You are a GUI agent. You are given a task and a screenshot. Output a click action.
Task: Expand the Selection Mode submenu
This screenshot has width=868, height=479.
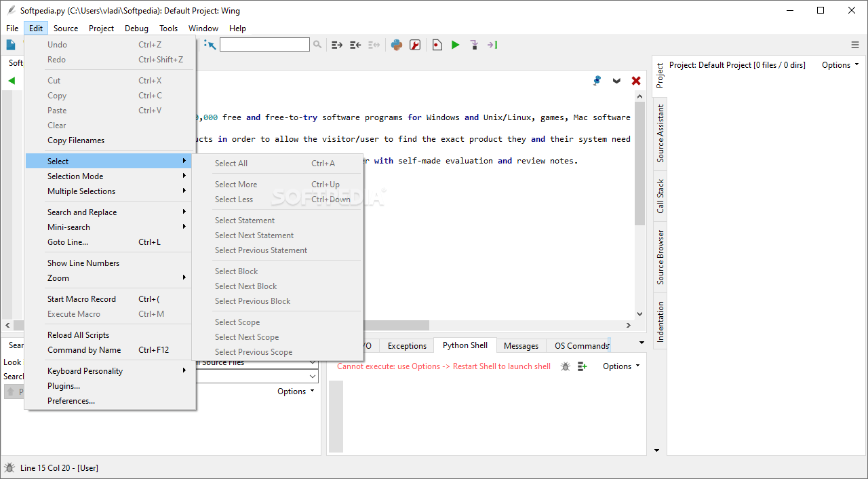(x=109, y=176)
